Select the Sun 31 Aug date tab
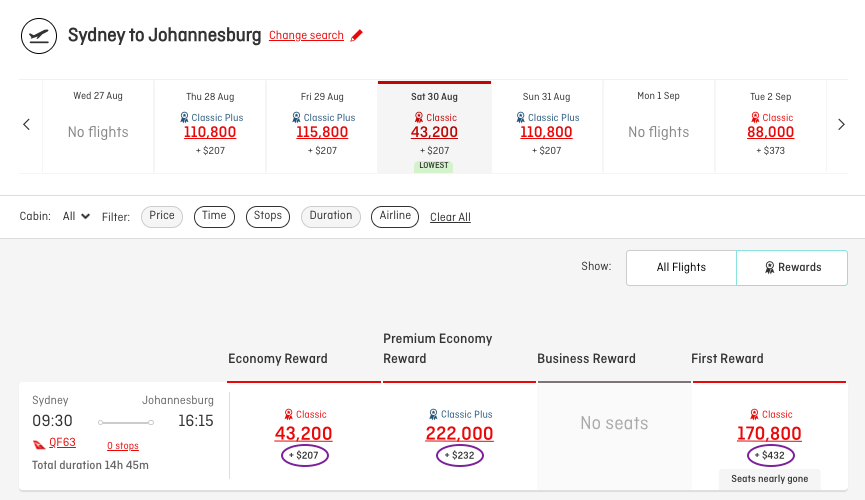 [x=547, y=127]
